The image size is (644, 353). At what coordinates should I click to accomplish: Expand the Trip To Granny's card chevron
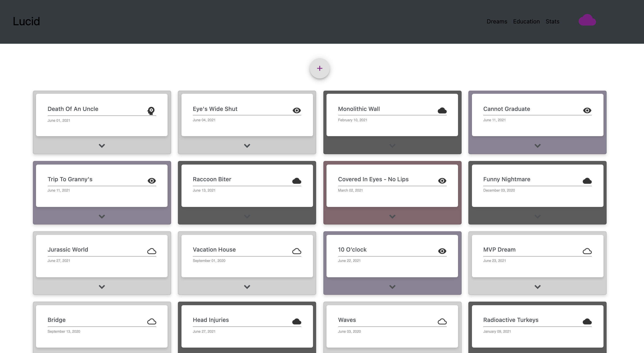(102, 216)
